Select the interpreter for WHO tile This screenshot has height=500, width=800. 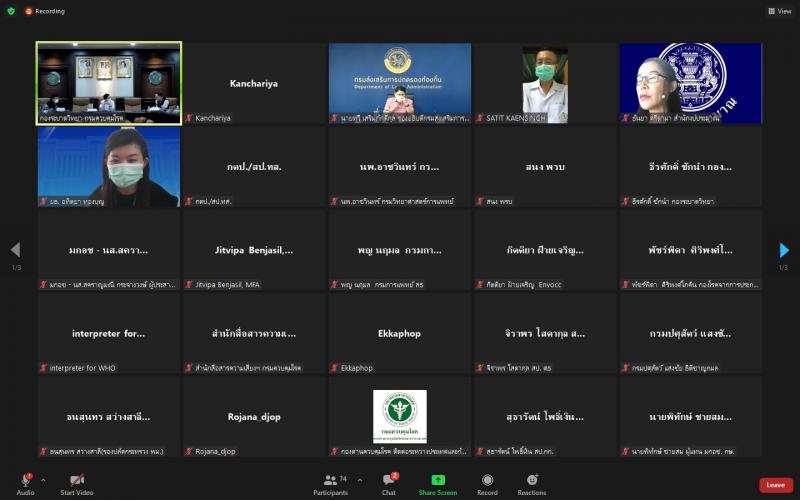click(109, 333)
